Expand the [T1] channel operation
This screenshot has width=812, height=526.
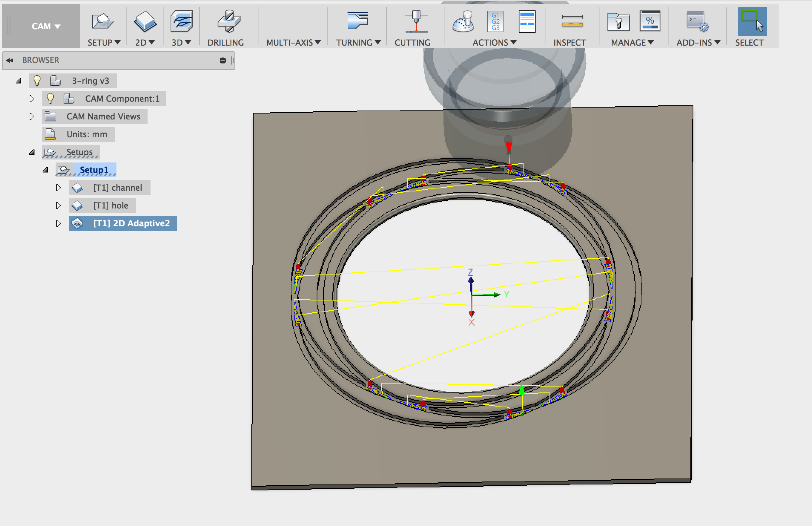click(59, 188)
